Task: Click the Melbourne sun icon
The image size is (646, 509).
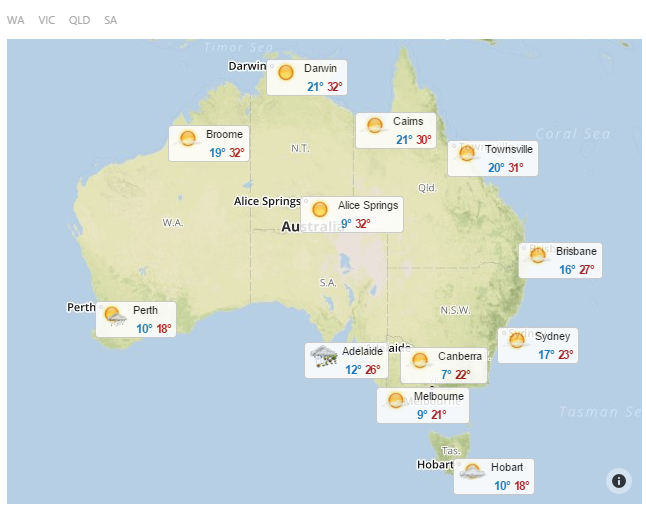Action: click(396, 401)
